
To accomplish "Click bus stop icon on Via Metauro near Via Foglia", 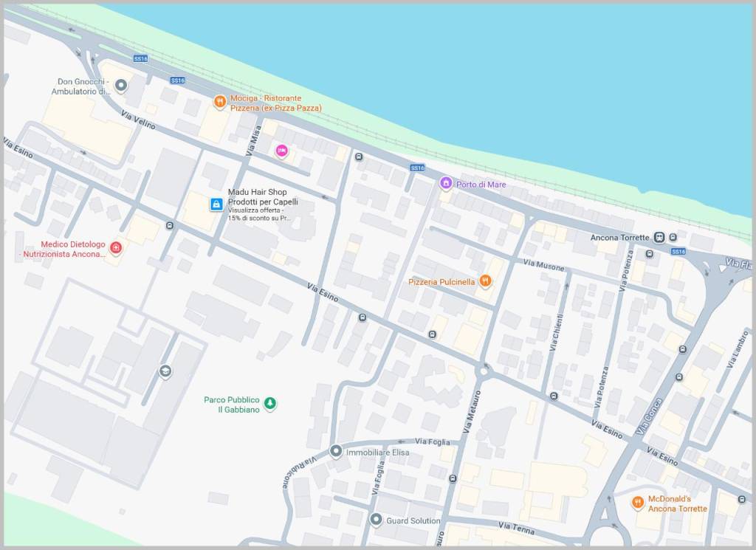I will (453, 478).
